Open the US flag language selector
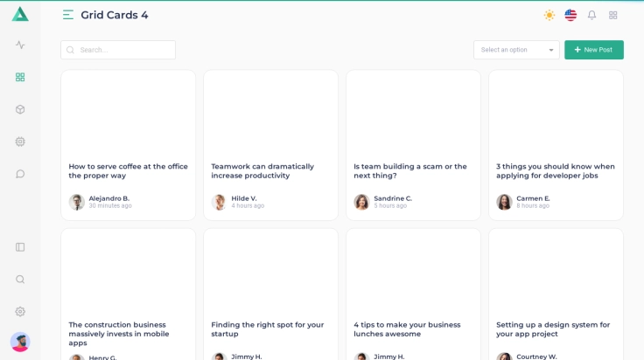Screen dimensions: 644x360 tap(570, 15)
